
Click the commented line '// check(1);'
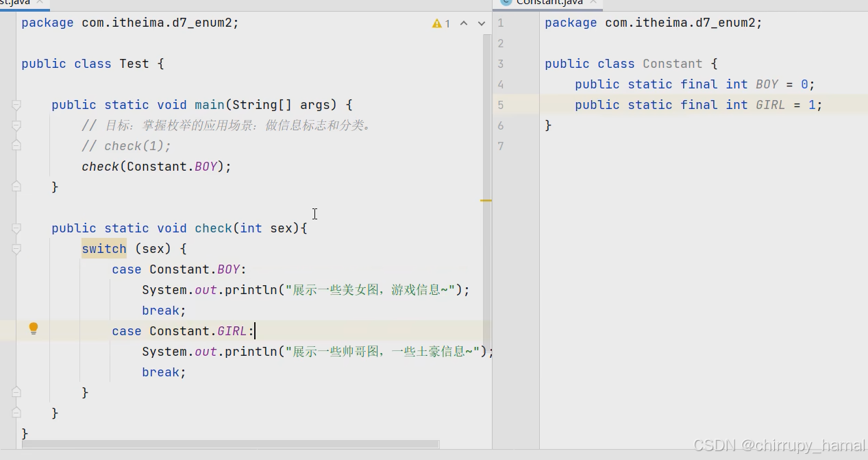(126, 146)
